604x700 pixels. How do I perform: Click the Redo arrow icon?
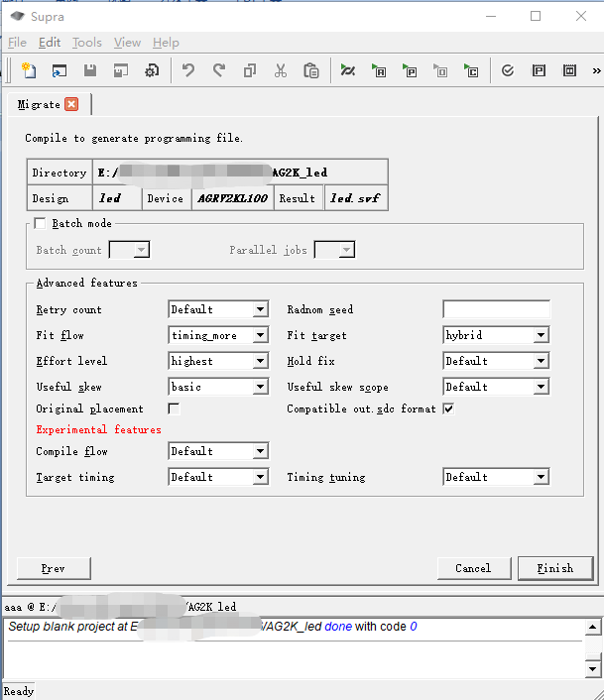219,70
